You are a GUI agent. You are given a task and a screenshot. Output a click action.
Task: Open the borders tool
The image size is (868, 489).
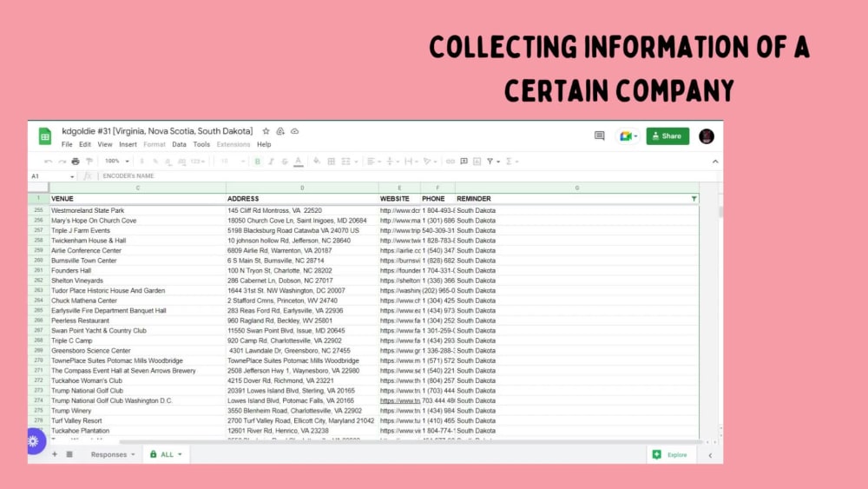click(x=331, y=162)
